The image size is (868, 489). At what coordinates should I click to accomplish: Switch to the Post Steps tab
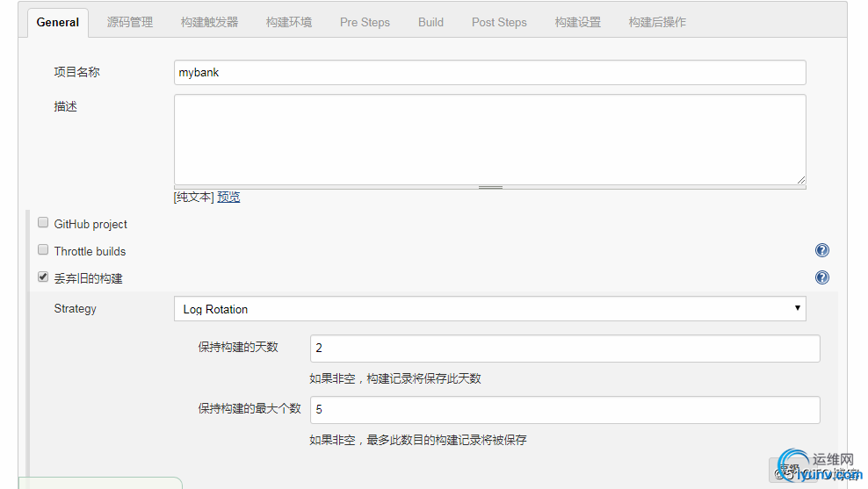pyautogui.click(x=499, y=23)
